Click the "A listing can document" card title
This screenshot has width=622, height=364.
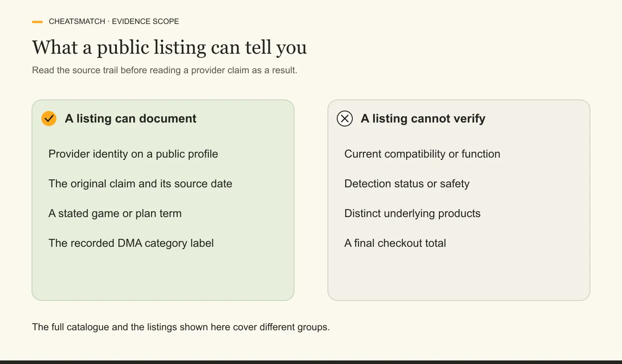click(x=131, y=119)
